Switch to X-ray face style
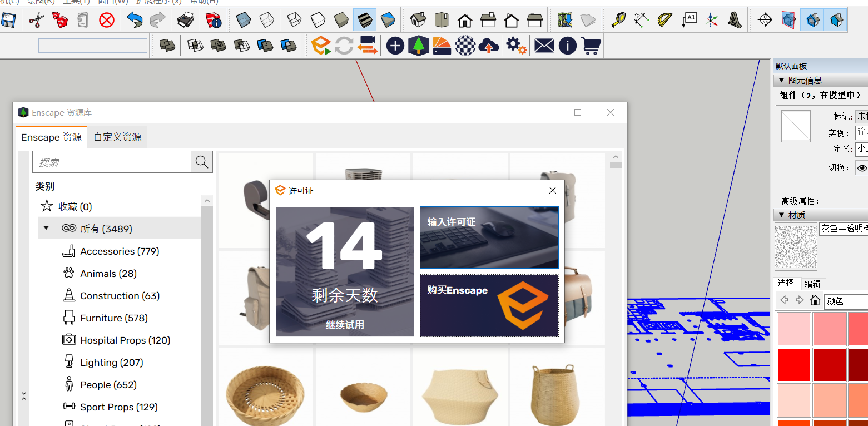 pos(243,21)
